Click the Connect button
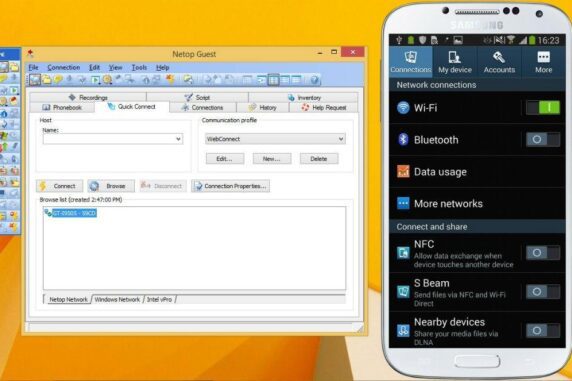The image size is (572, 381). pos(59,186)
